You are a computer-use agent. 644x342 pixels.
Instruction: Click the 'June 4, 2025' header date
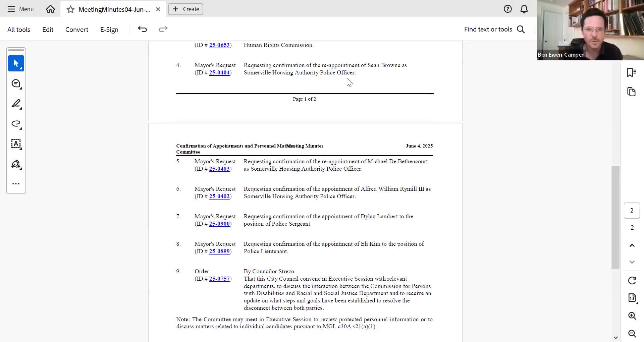point(419,146)
